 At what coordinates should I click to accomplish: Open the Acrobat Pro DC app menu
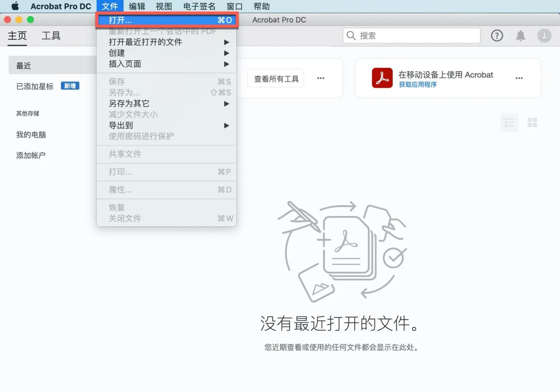[x=61, y=6]
